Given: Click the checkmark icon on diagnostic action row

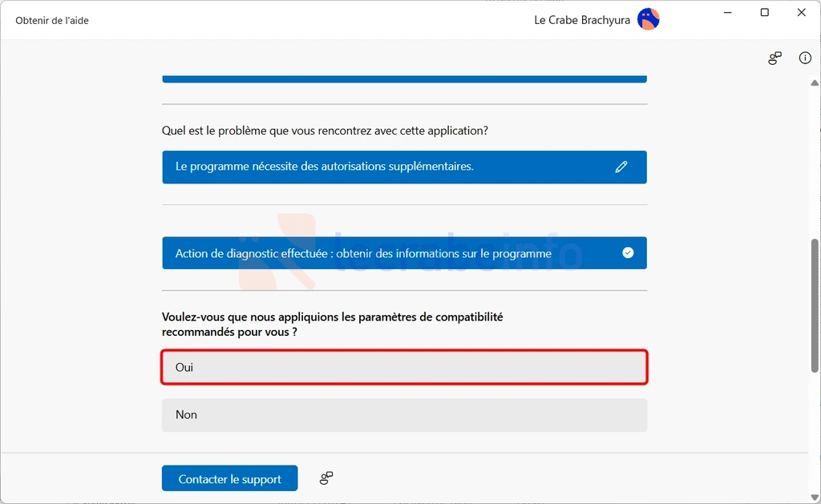Looking at the screenshot, I should pos(628,252).
